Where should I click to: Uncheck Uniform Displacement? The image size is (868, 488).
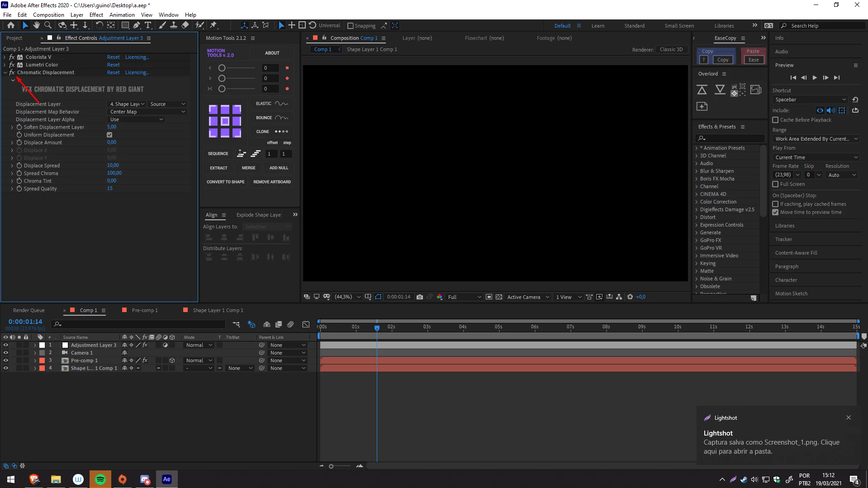point(109,135)
